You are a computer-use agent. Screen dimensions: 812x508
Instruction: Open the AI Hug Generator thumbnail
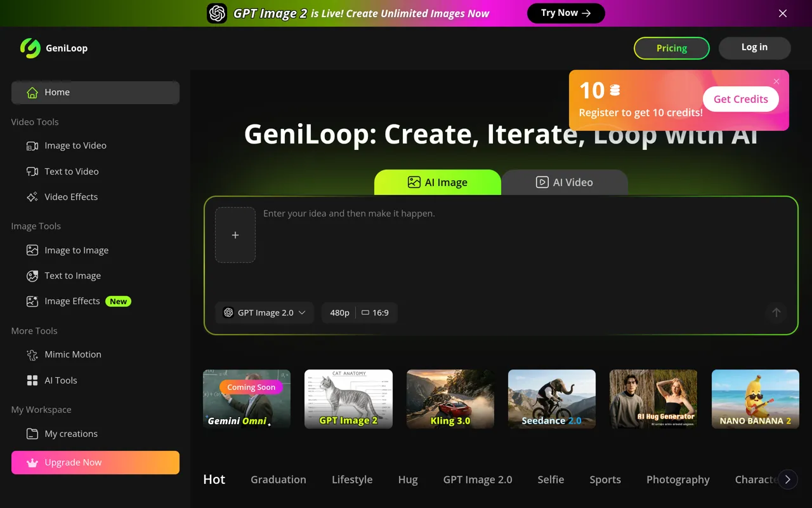(653, 399)
